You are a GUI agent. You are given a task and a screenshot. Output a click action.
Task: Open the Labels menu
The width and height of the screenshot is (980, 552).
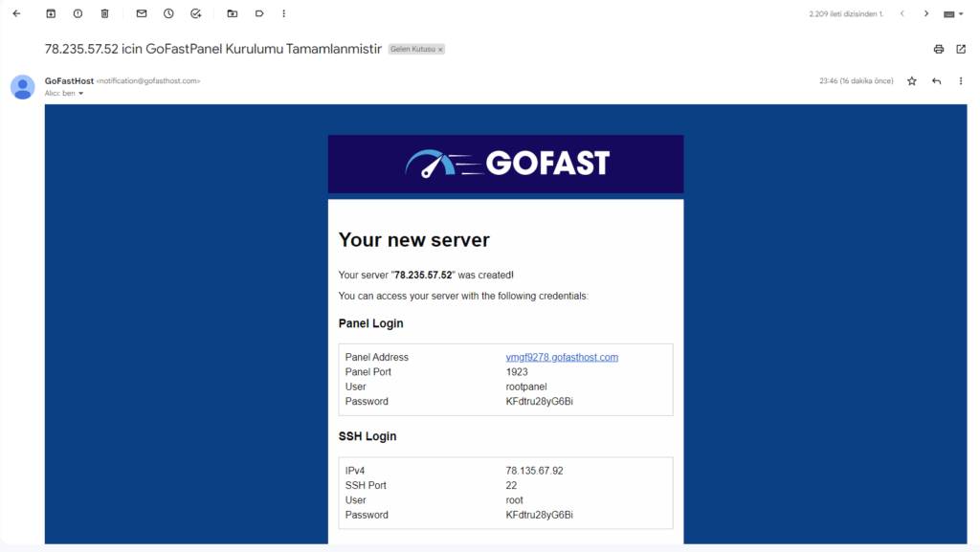pyautogui.click(x=258, y=14)
